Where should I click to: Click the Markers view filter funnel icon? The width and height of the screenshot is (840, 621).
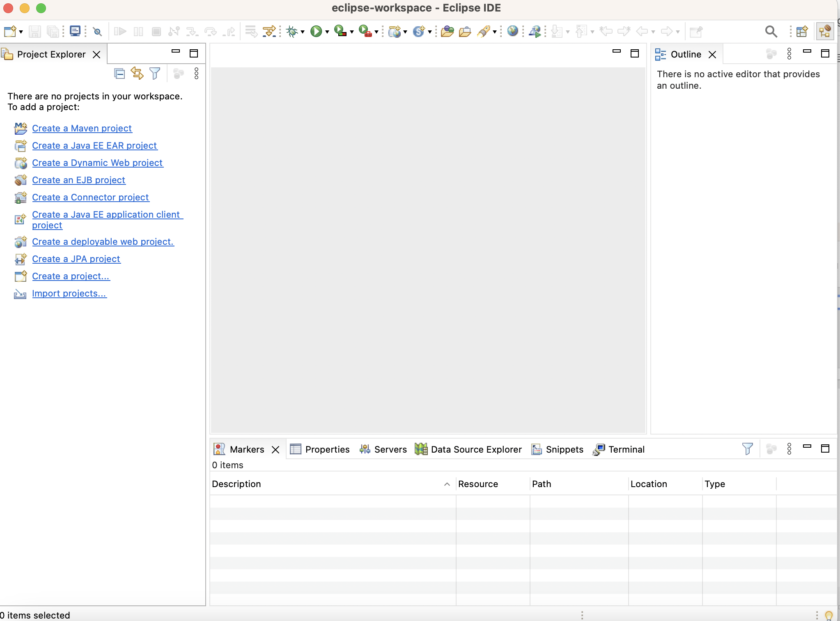[x=748, y=448]
